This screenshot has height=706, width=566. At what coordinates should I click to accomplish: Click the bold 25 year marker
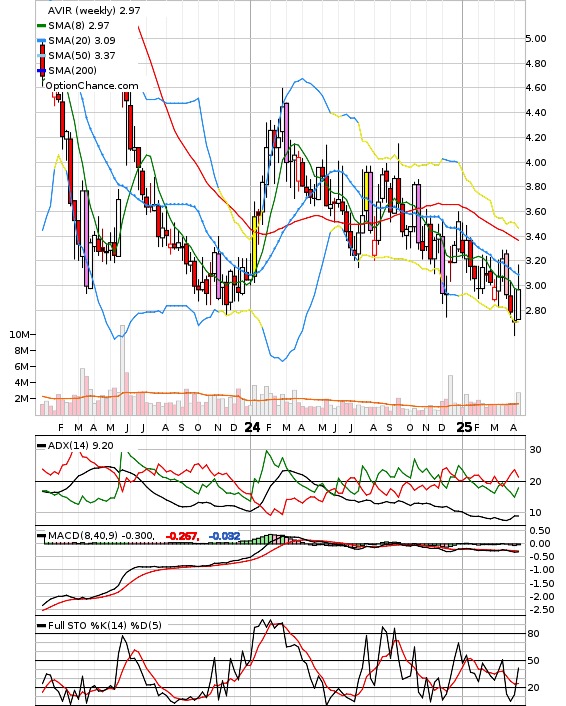[464, 427]
